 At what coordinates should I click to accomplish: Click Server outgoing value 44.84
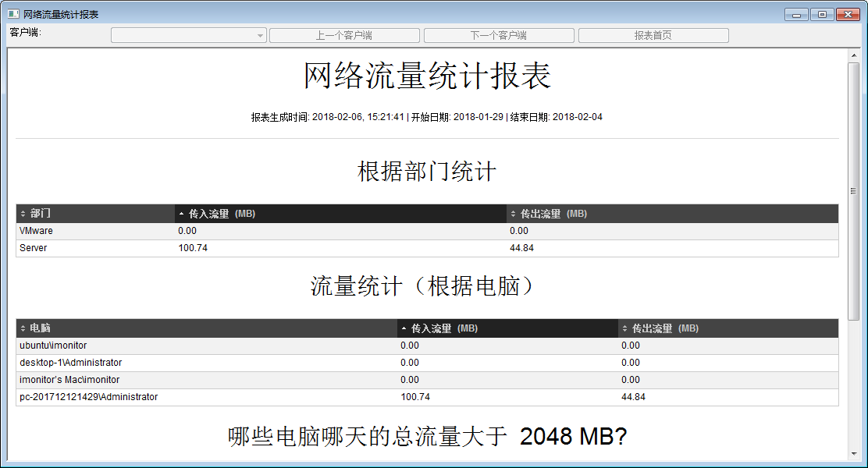(521, 248)
